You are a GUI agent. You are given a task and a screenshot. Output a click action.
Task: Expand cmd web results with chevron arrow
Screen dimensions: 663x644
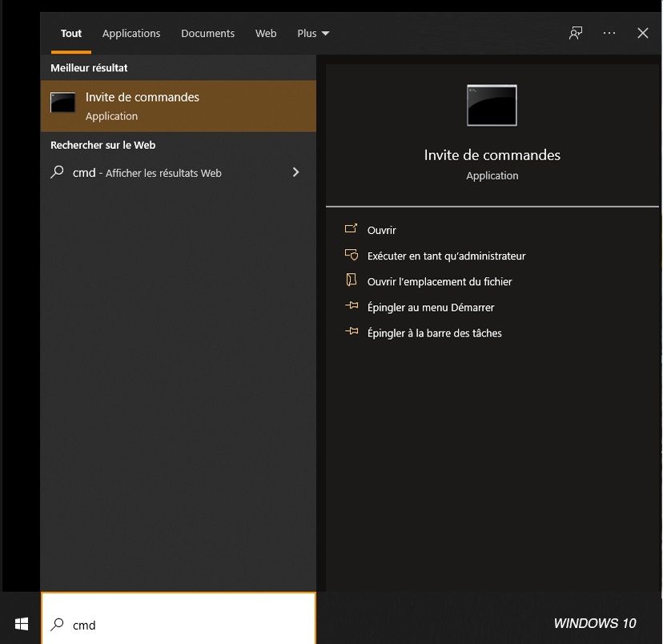pos(295,172)
